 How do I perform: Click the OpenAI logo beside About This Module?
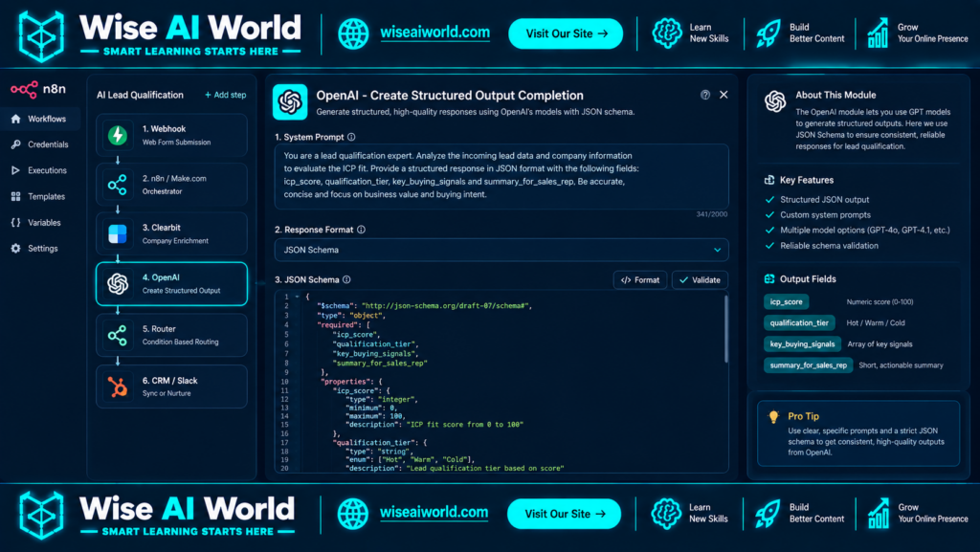(x=775, y=101)
